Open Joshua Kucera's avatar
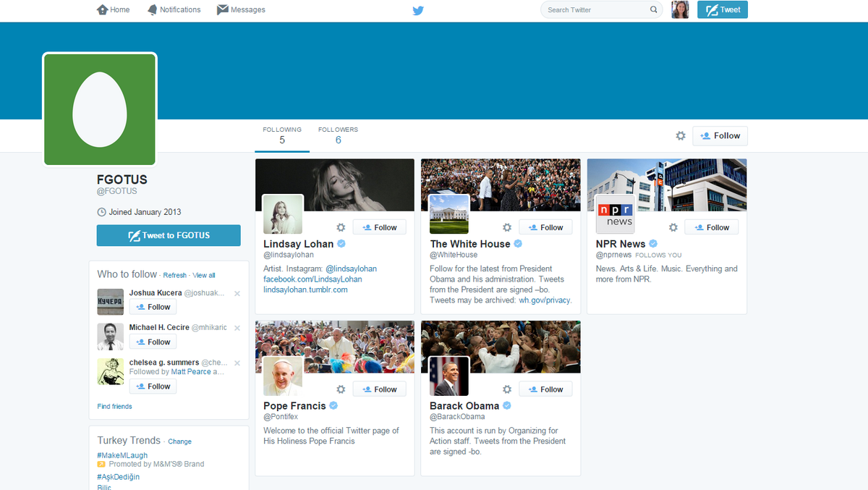Screen dimensions: 868x490 coord(111,301)
